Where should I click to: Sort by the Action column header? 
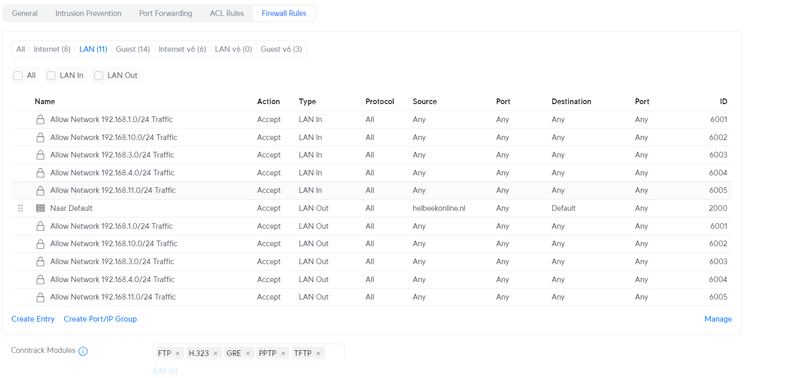click(268, 102)
